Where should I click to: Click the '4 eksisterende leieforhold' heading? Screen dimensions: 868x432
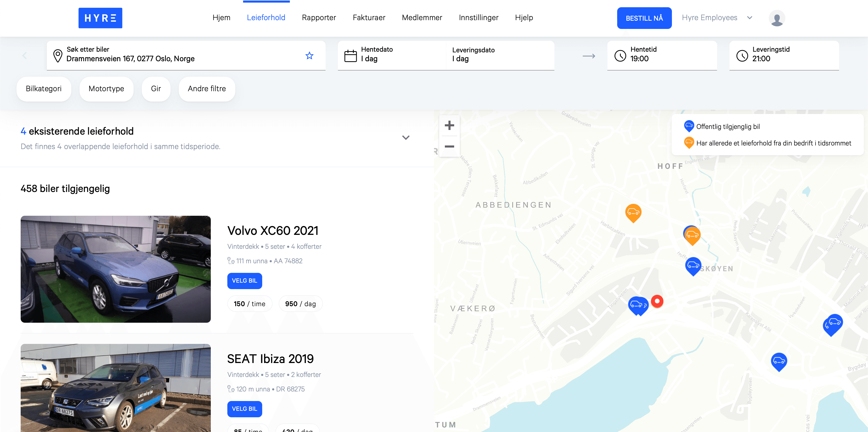77,131
